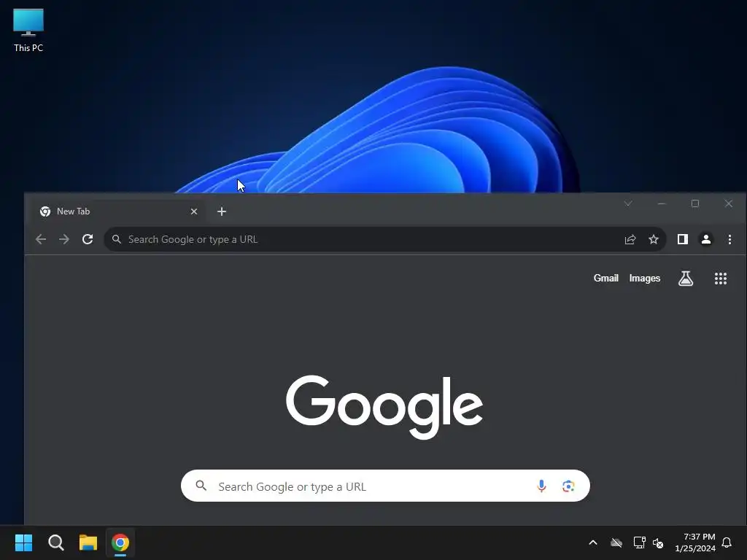Open the clock showing 7:37 PM
This screenshot has height=560, width=747.
coord(695,542)
